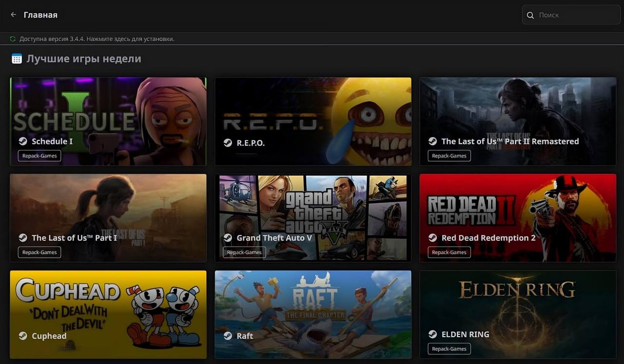Click the back arrow next to Главная
This screenshot has height=364, width=624.
14,15
